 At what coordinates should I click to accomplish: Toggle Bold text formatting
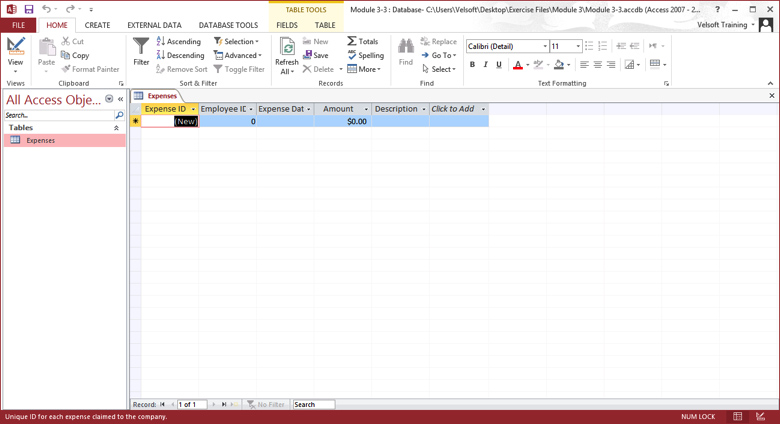point(472,65)
